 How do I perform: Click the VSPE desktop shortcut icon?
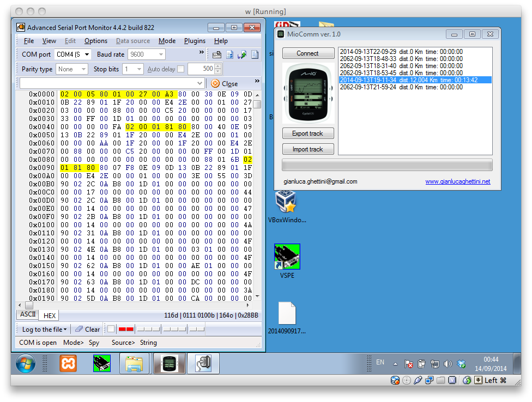287,261
